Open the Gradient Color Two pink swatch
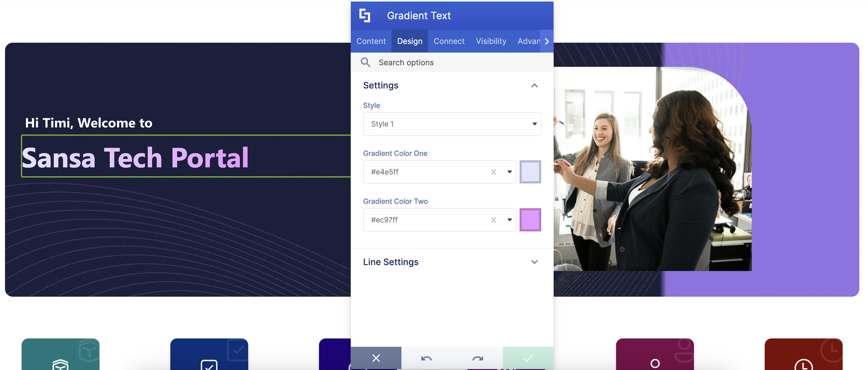 pos(530,220)
